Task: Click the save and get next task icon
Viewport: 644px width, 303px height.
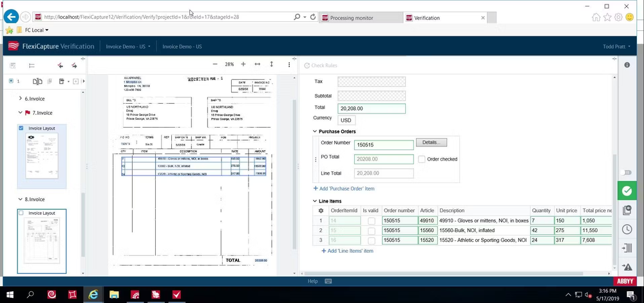Action: point(627,210)
